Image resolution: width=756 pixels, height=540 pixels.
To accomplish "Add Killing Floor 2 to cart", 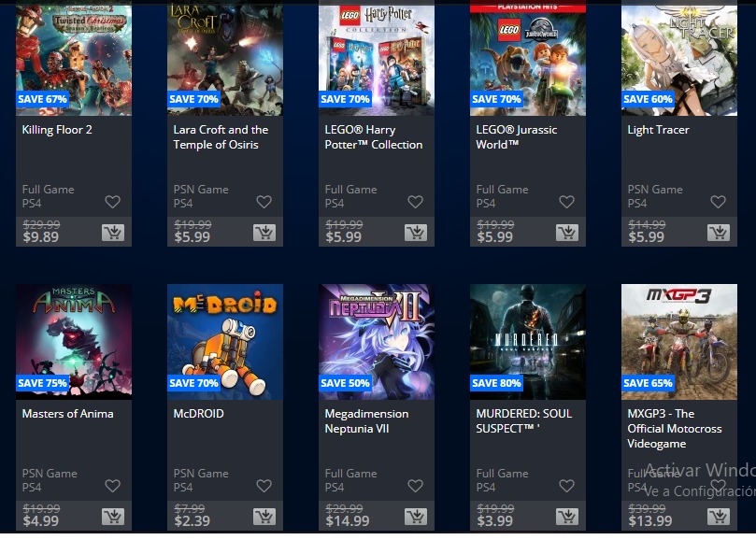I will 113,233.
